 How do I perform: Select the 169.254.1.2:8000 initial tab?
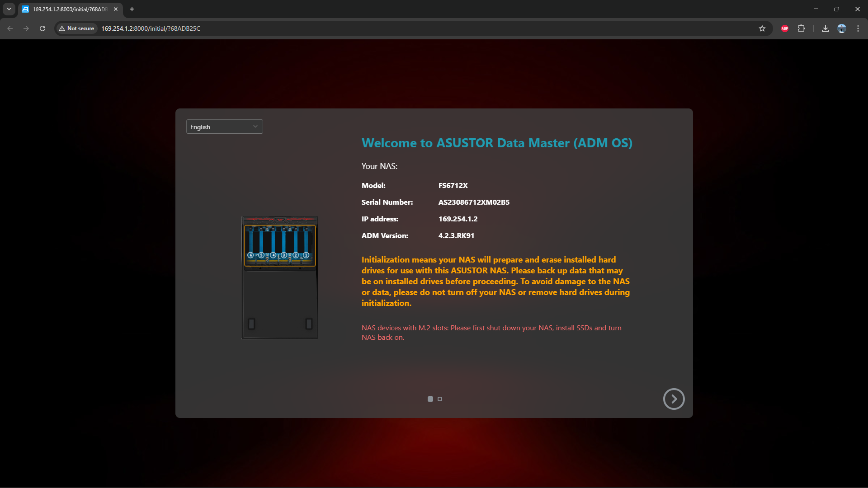[68, 9]
